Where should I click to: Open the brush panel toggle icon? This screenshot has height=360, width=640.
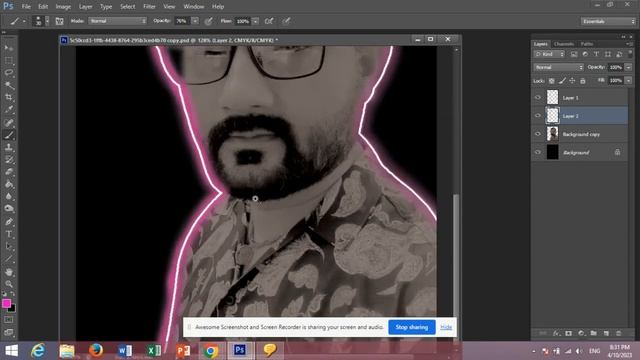[59, 21]
